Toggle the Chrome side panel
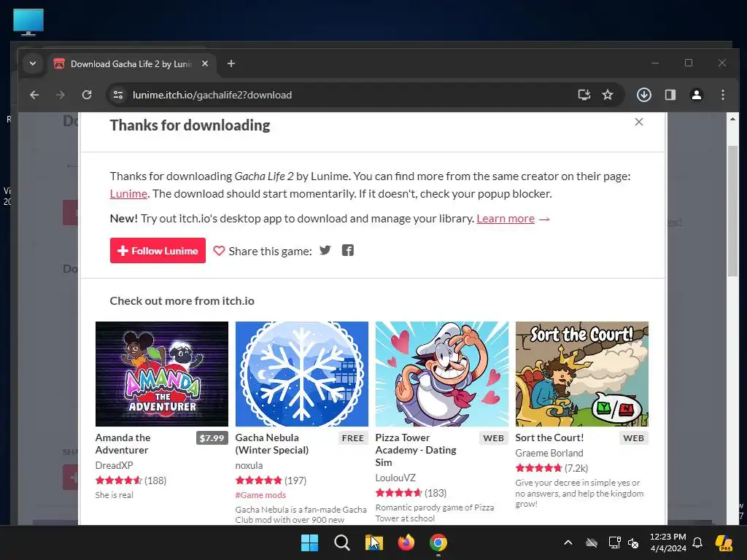Viewport: 747px width, 560px height. pyautogui.click(x=670, y=95)
